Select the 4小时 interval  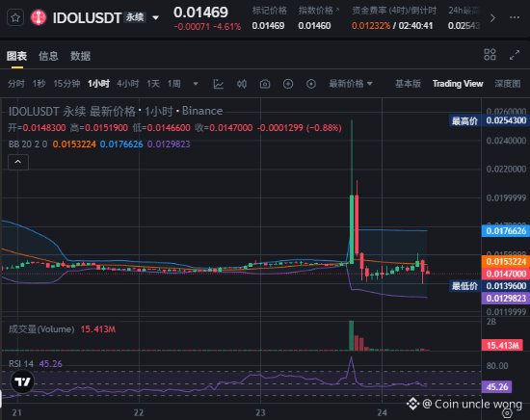(128, 84)
